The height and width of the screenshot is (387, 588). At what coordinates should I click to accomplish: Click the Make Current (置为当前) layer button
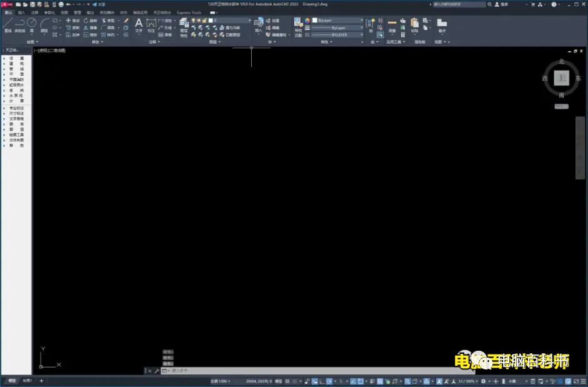point(229,28)
